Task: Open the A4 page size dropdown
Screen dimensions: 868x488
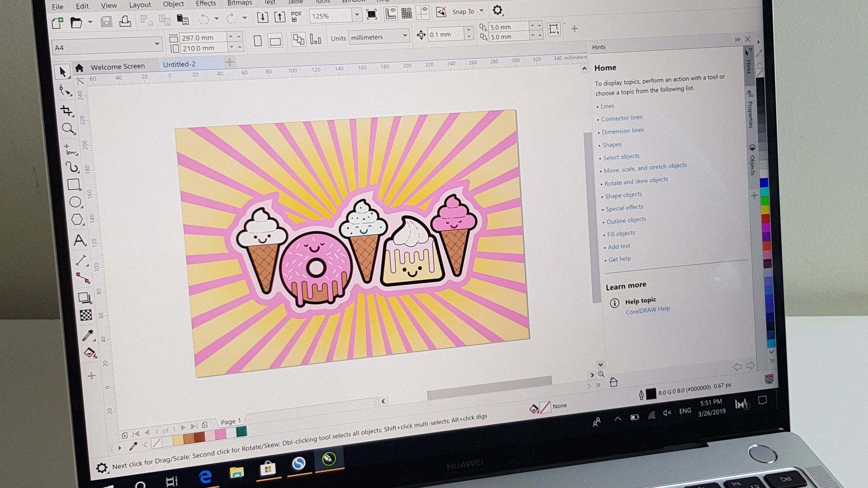Action: coord(157,44)
